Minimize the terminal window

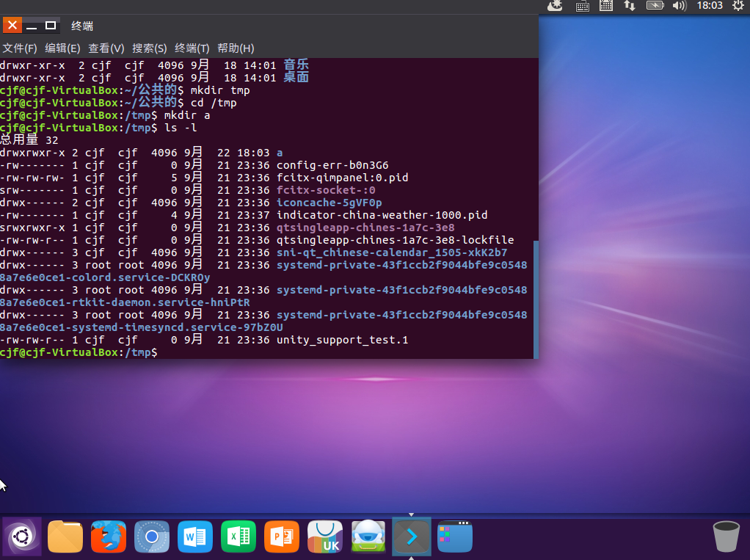(32, 26)
